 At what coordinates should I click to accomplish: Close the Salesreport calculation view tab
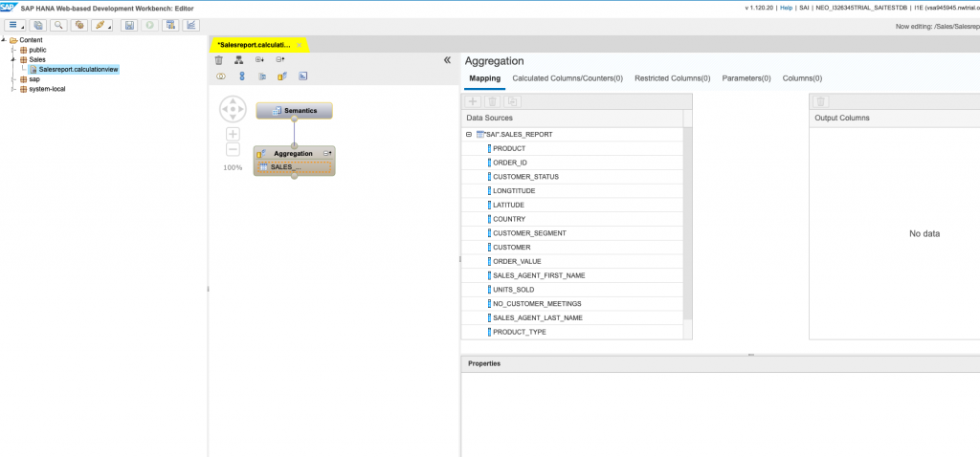[300, 45]
